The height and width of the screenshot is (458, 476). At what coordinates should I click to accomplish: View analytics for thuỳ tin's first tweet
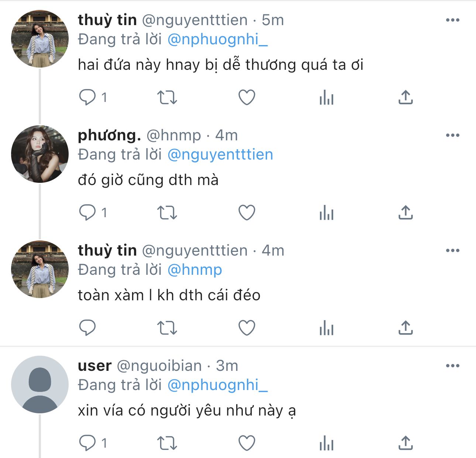327,98
